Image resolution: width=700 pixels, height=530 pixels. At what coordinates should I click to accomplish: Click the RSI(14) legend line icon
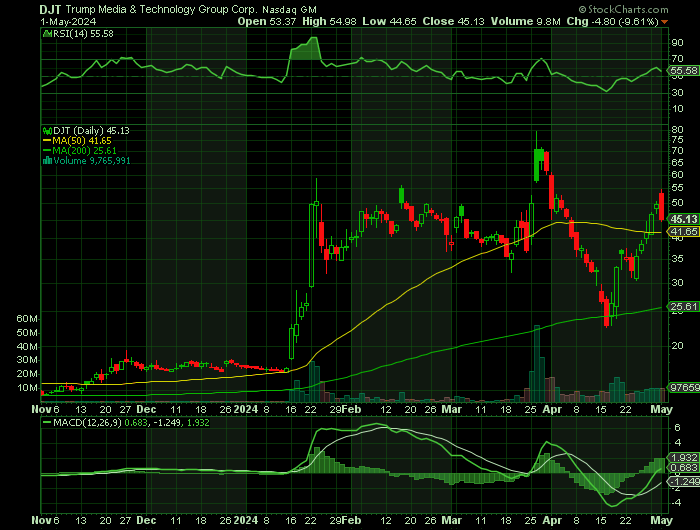click(x=46, y=34)
